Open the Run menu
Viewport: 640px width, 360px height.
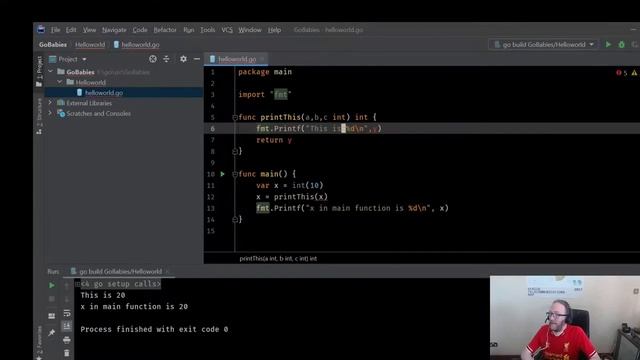(189, 30)
